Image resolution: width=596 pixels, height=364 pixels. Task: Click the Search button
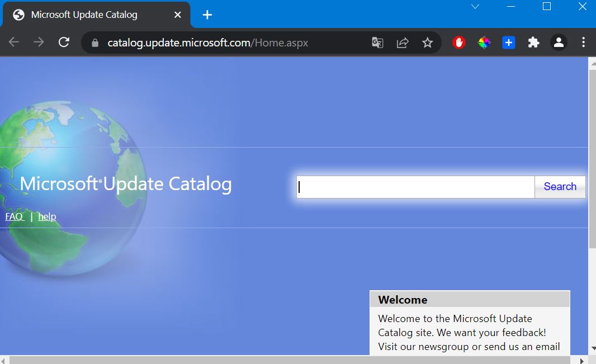pyautogui.click(x=560, y=187)
